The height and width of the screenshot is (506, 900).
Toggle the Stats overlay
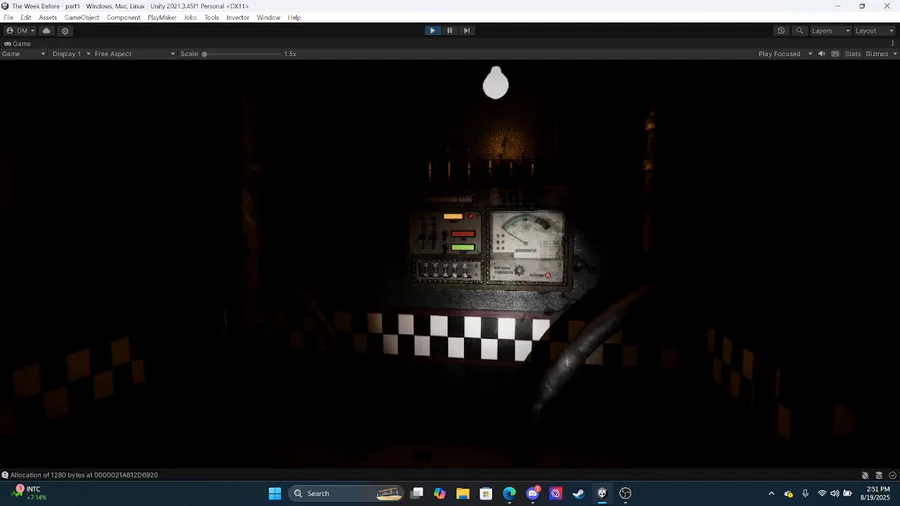pos(852,54)
